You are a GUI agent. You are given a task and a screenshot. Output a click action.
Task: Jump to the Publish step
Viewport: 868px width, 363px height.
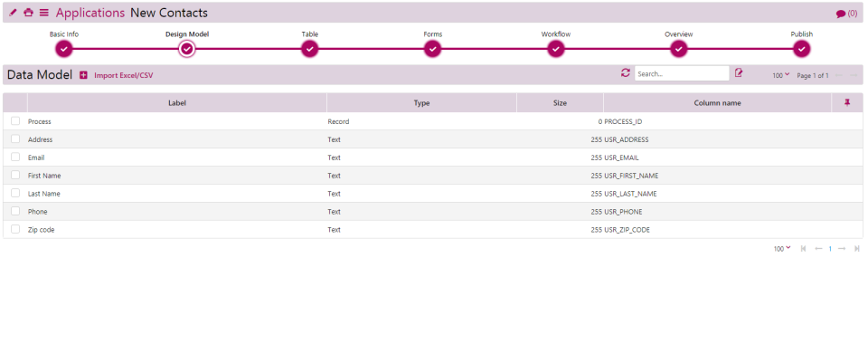[802, 48]
